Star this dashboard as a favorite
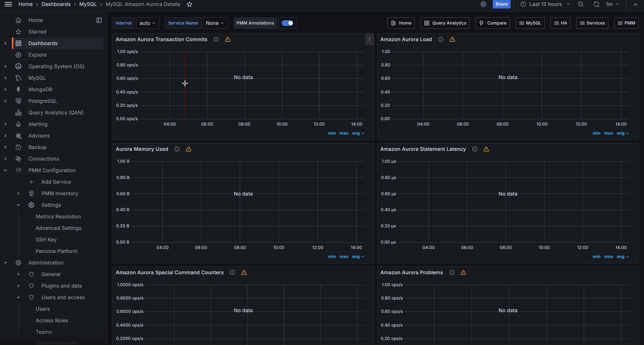The image size is (644, 345). click(189, 4)
